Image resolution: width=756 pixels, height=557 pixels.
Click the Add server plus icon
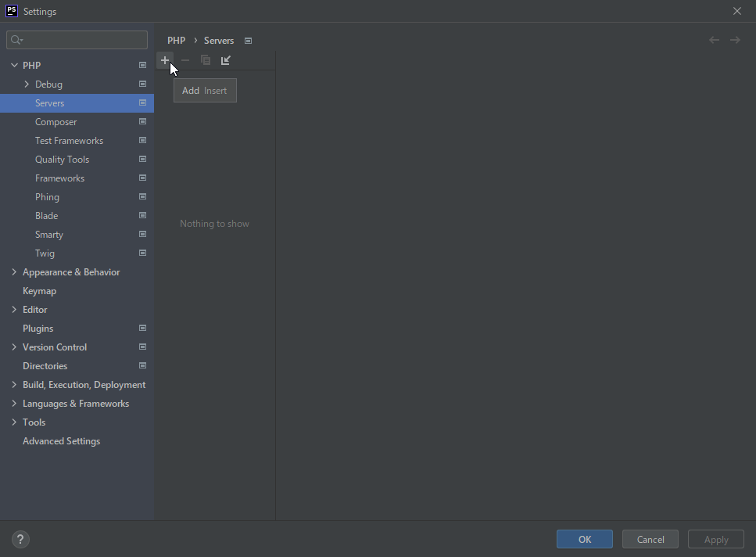(164, 60)
